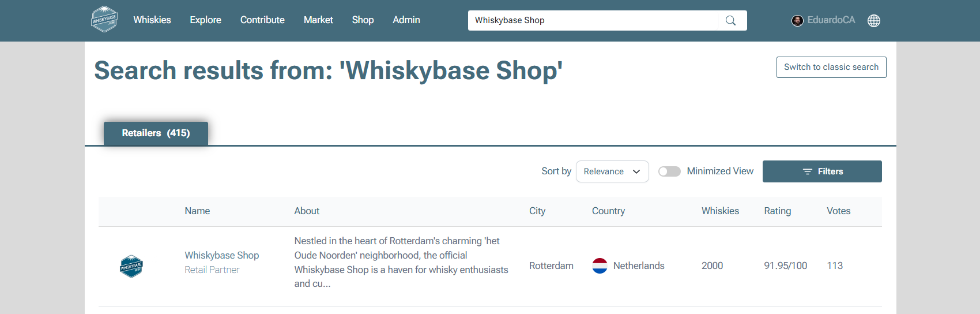Click the Netherlands flag icon
This screenshot has height=314, width=980.
(600, 266)
